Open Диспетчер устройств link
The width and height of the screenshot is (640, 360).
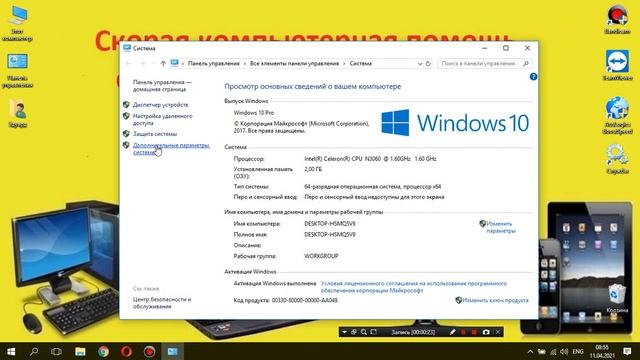[160, 105]
